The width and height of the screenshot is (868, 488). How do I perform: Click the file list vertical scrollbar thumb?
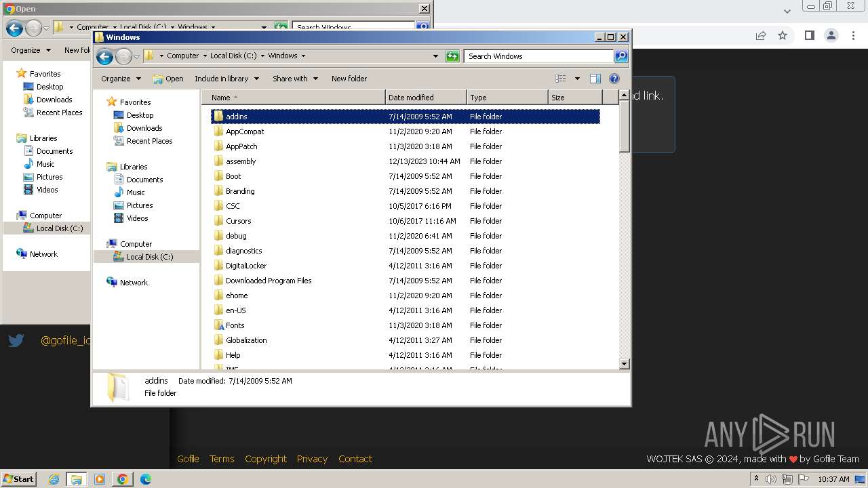point(625,128)
